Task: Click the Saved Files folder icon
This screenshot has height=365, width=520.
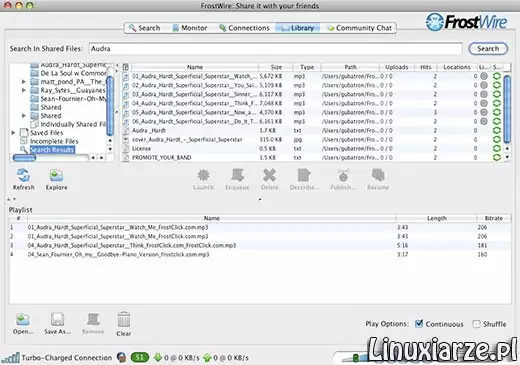Action: click(24, 132)
